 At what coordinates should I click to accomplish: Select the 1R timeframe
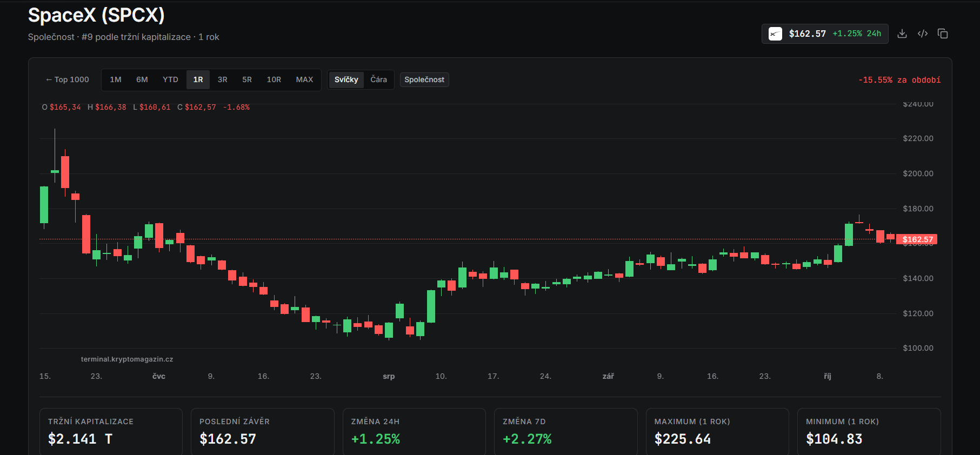[198, 79]
